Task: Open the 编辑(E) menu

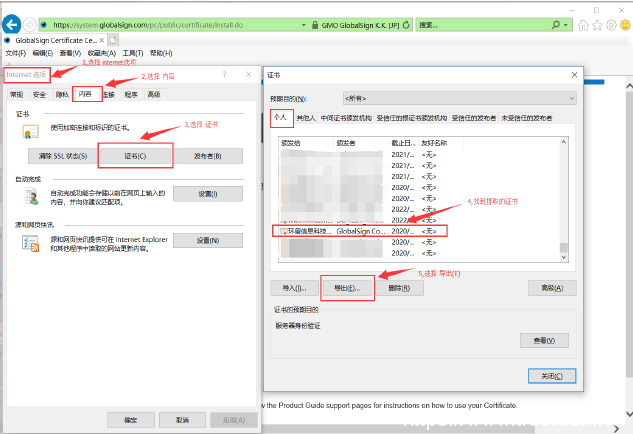Action: (x=43, y=53)
